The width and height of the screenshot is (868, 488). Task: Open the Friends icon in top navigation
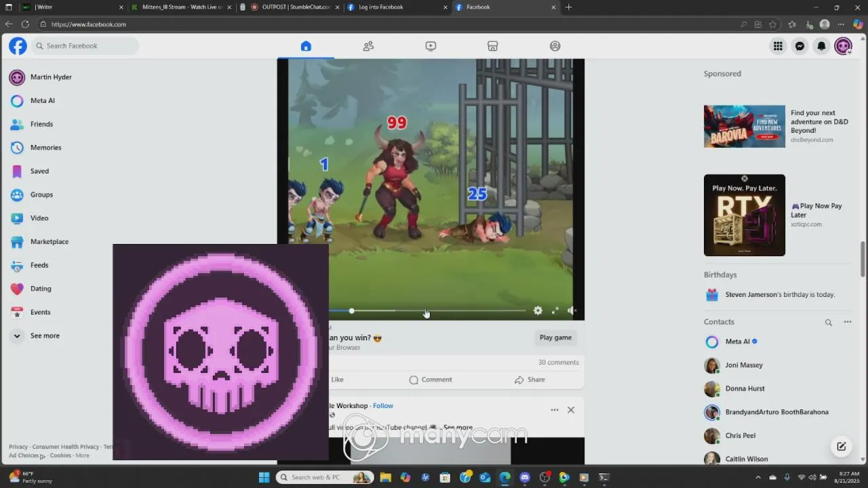[368, 46]
